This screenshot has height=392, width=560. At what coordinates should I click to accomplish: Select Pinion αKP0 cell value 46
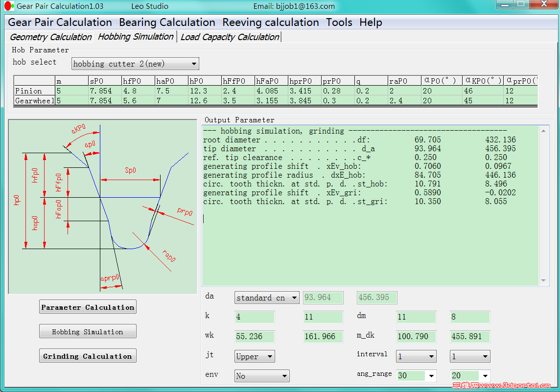click(483, 91)
